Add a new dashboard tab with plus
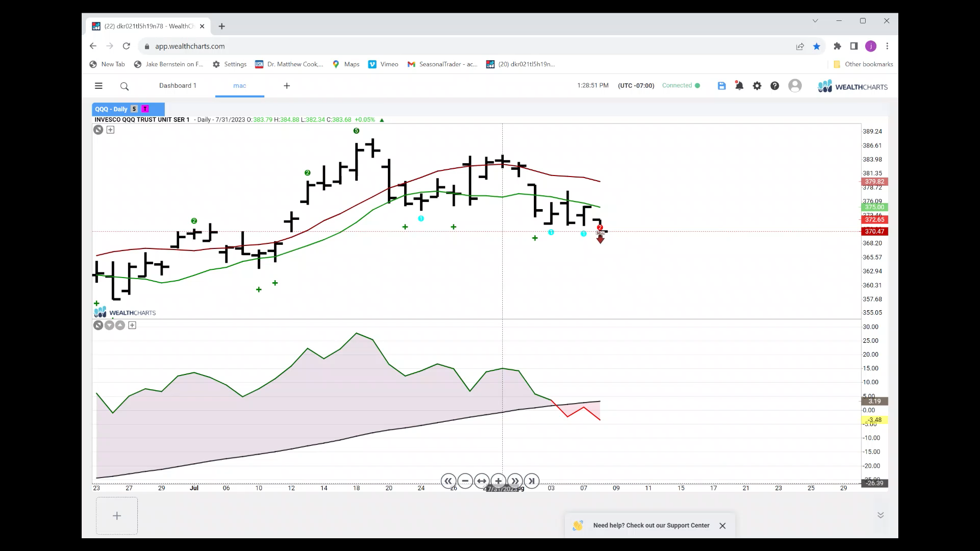The image size is (980, 551). click(x=287, y=86)
